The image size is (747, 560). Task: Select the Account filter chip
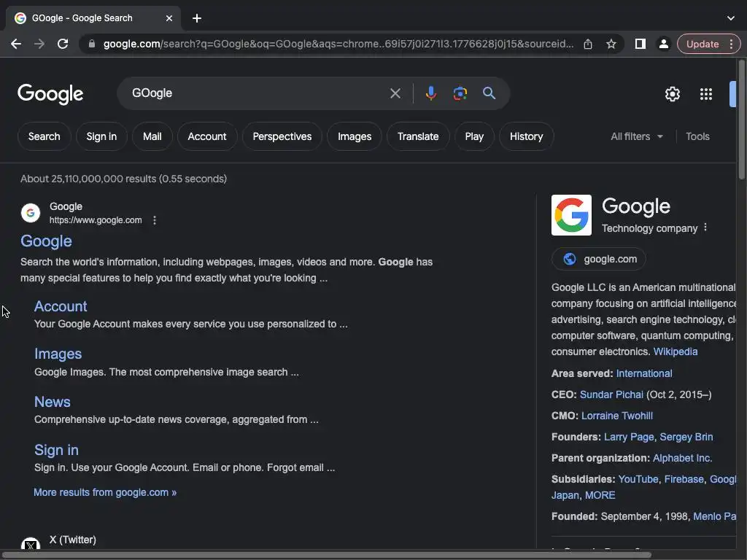pyautogui.click(x=206, y=136)
